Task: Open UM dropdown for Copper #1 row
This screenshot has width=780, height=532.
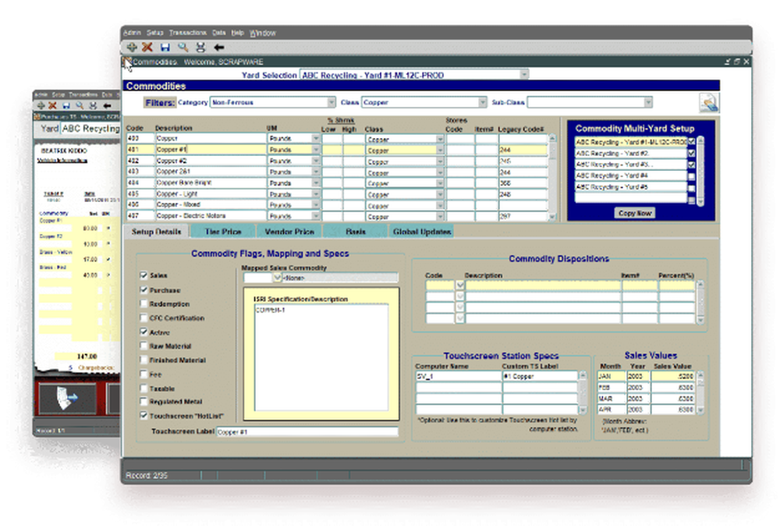Action: 316,150
